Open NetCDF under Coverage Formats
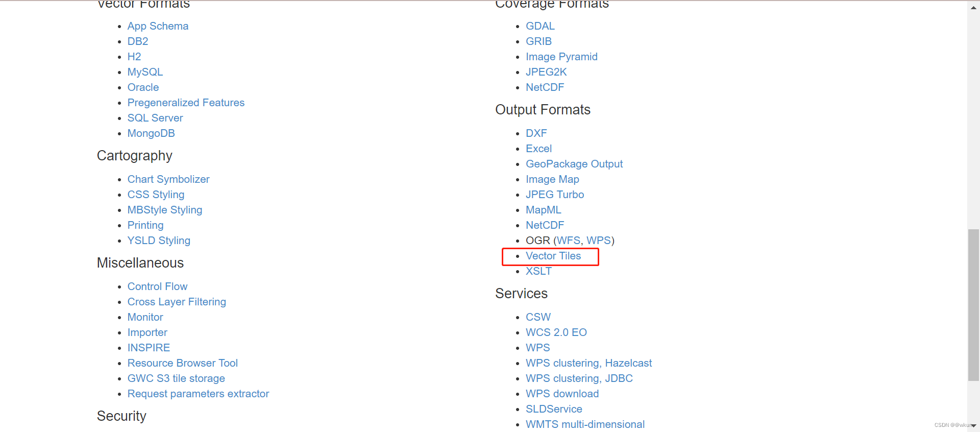The height and width of the screenshot is (432, 980). [x=545, y=87]
